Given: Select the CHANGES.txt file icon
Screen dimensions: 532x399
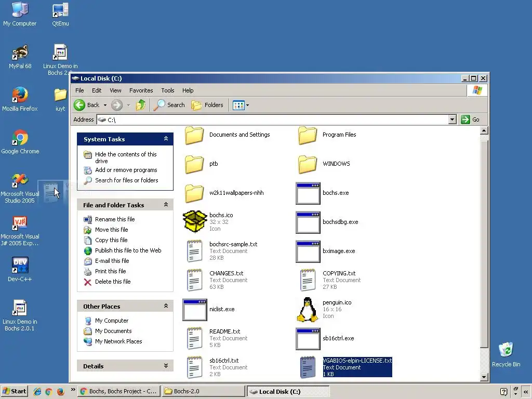Looking at the screenshot, I should pyautogui.click(x=195, y=280).
